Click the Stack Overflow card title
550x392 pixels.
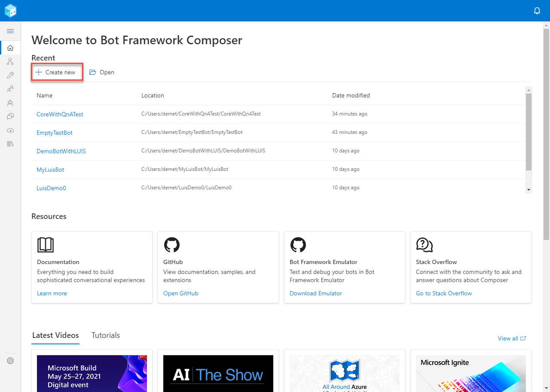tap(437, 262)
